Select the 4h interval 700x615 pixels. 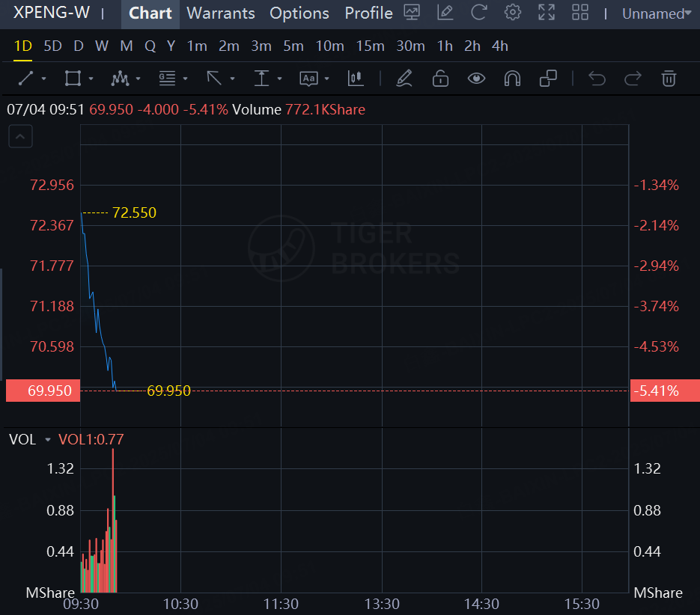[500, 46]
